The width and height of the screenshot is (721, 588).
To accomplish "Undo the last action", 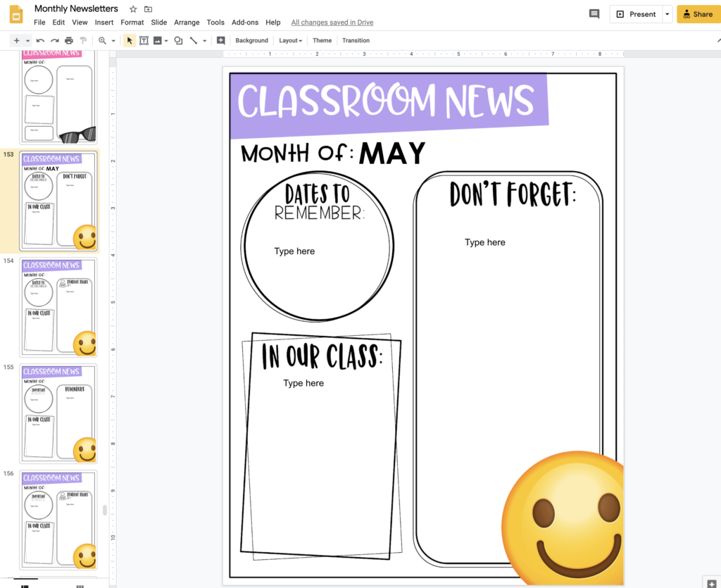I will pyautogui.click(x=40, y=40).
